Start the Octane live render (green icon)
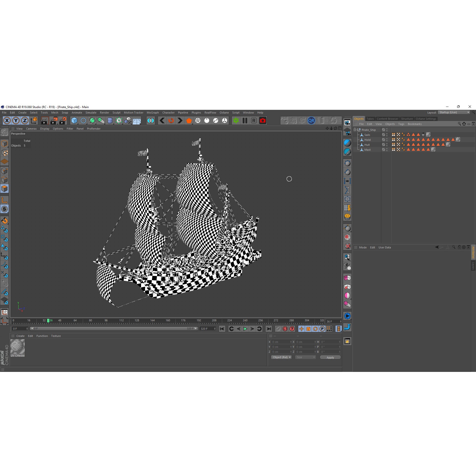Image resolution: width=476 pixels, height=476 pixels. point(236,120)
